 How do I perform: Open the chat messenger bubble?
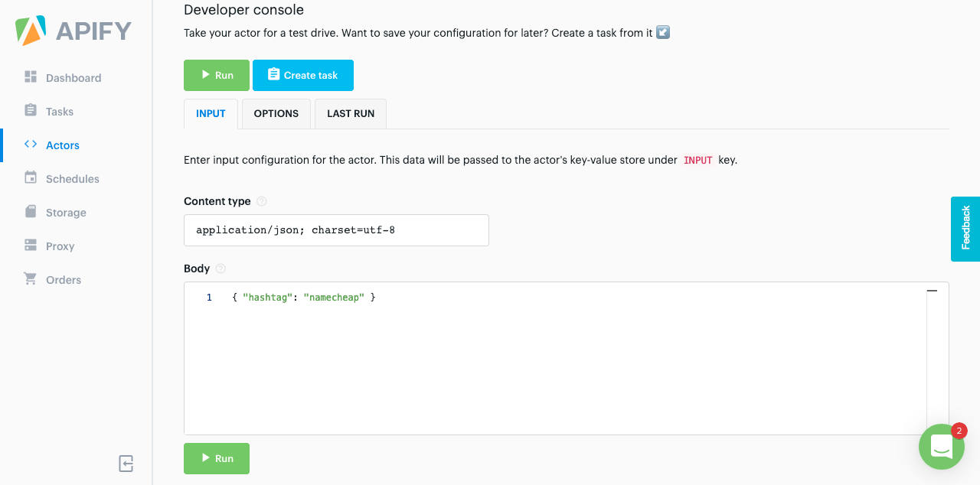pyautogui.click(x=942, y=447)
